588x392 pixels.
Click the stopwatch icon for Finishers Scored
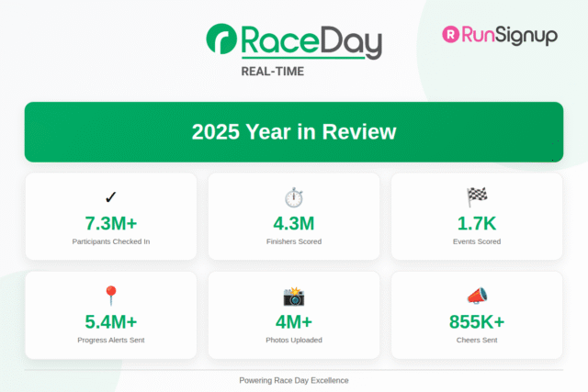293,197
